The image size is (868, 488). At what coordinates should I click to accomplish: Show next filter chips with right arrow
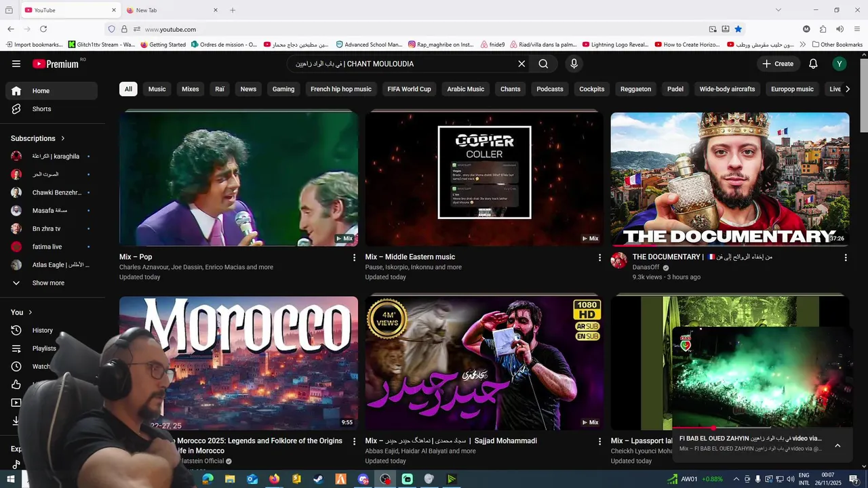[847, 89]
